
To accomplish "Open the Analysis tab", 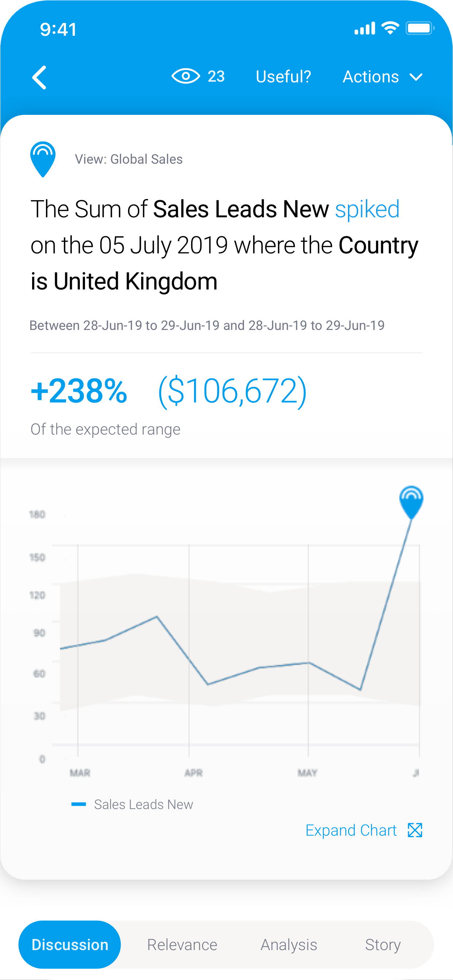I will (289, 945).
